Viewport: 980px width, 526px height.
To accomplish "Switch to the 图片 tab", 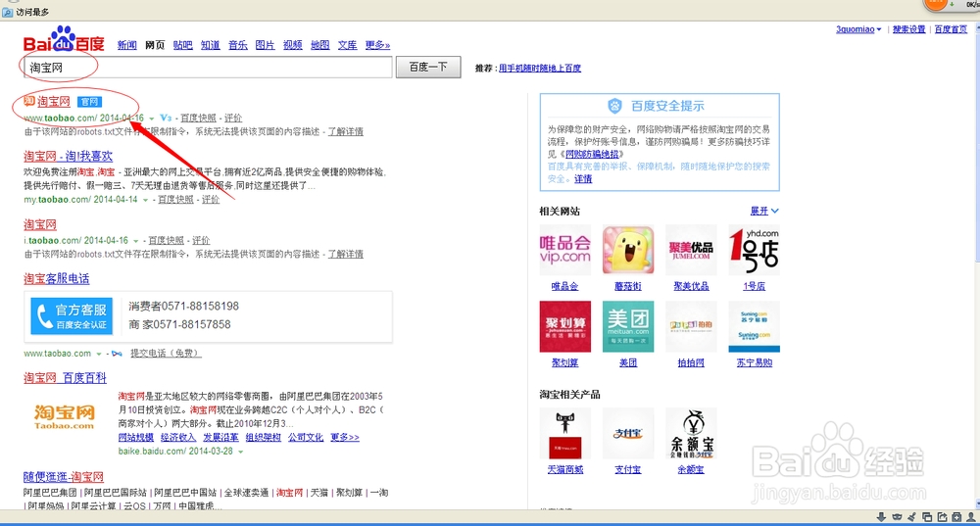I will 265,45.
